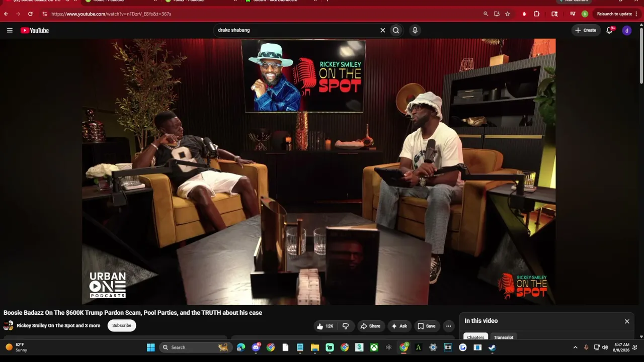Show hidden system tray icons

coord(575,347)
